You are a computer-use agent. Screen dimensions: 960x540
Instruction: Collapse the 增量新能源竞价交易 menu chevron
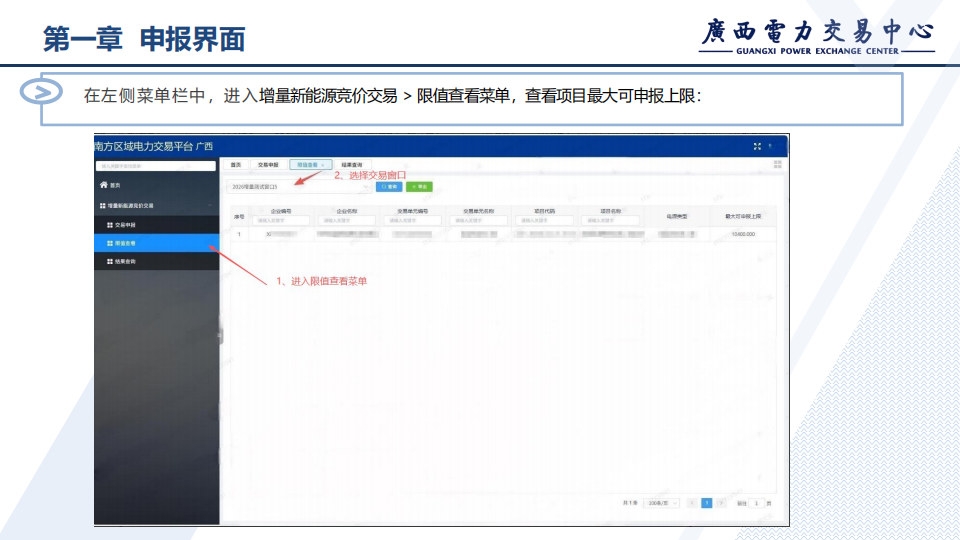click(x=210, y=206)
